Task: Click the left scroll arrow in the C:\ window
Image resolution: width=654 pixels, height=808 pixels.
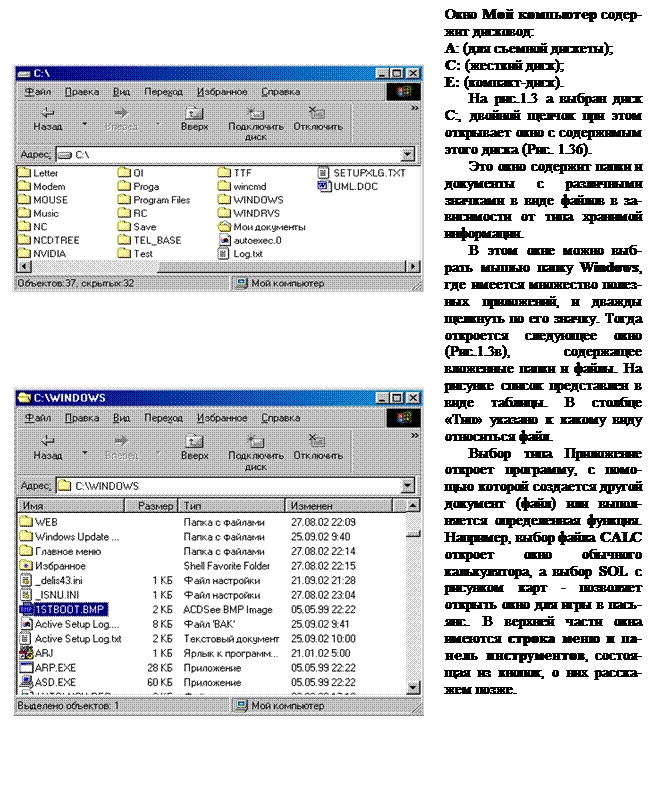Action: [24, 266]
